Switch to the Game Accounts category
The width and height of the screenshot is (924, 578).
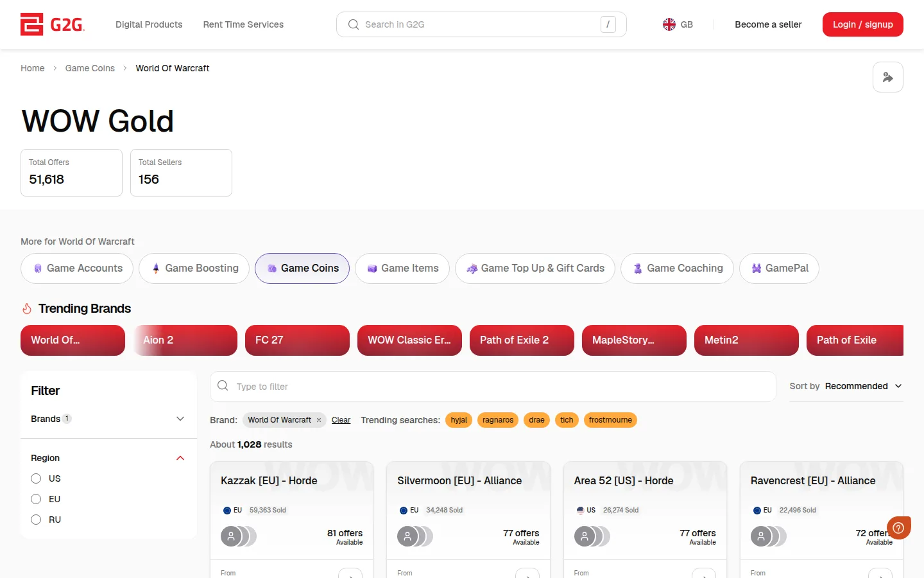[77, 268]
